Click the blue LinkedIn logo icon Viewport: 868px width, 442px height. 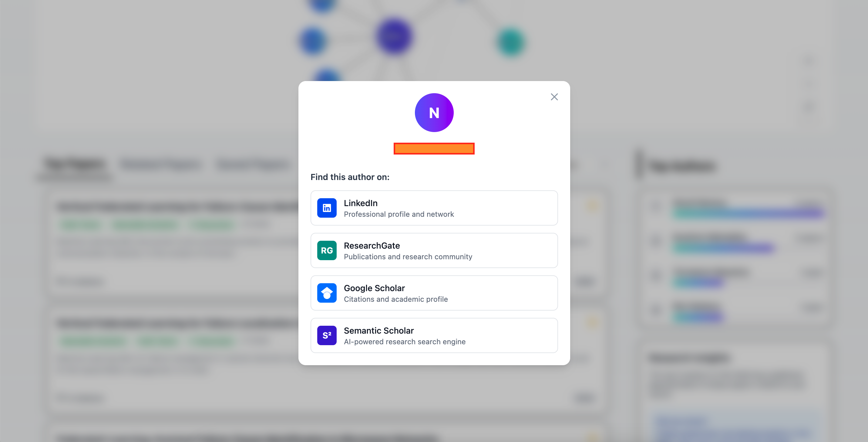327,208
